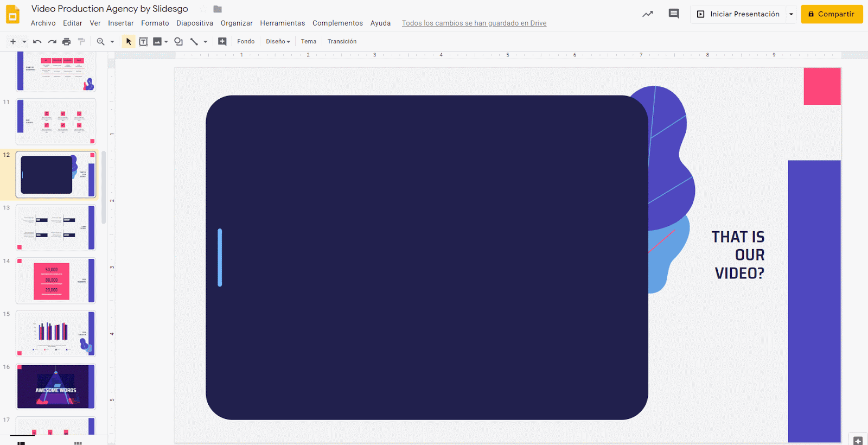
Task: Redo the last action
Action: pos(52,41)
